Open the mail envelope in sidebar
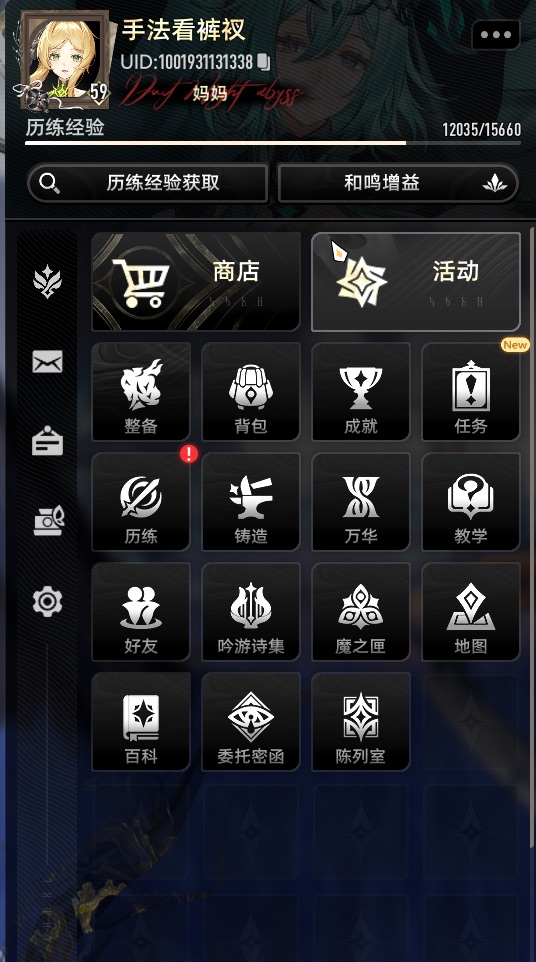Image resolution: width=536 pixels, height=962 pixels. point(47,362)
